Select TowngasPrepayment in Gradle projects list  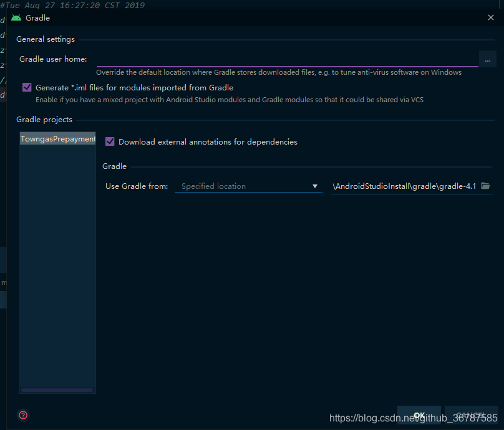pyautogui.click(x=58, y=139)
